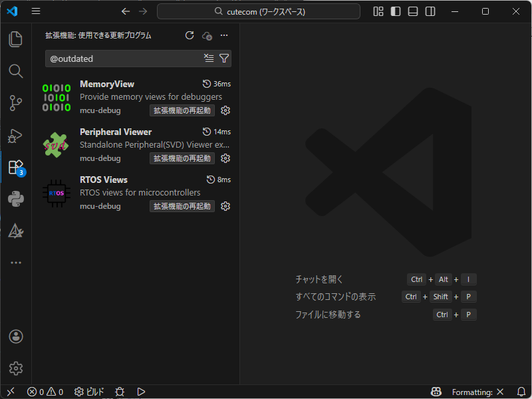532x399 pixels.
Task: Clear extensions search results icon
Action: 209,59
